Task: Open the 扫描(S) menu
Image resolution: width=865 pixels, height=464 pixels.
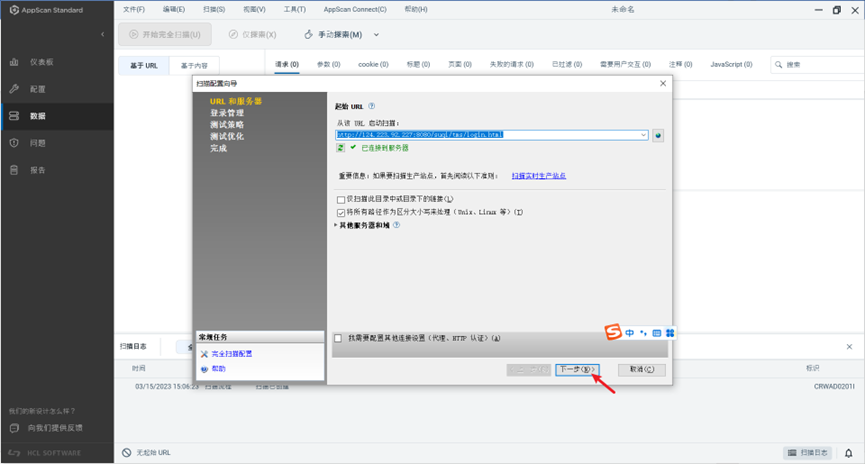Action: click(214, 9)
